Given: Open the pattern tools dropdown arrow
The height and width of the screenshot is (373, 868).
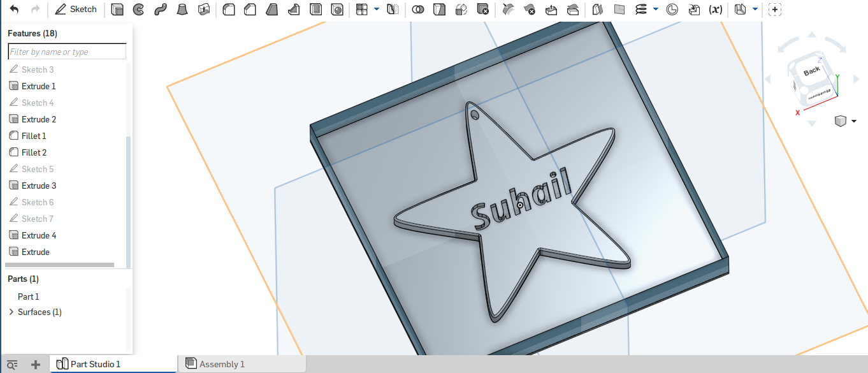Looking at the screenshot, I should 376,10.
